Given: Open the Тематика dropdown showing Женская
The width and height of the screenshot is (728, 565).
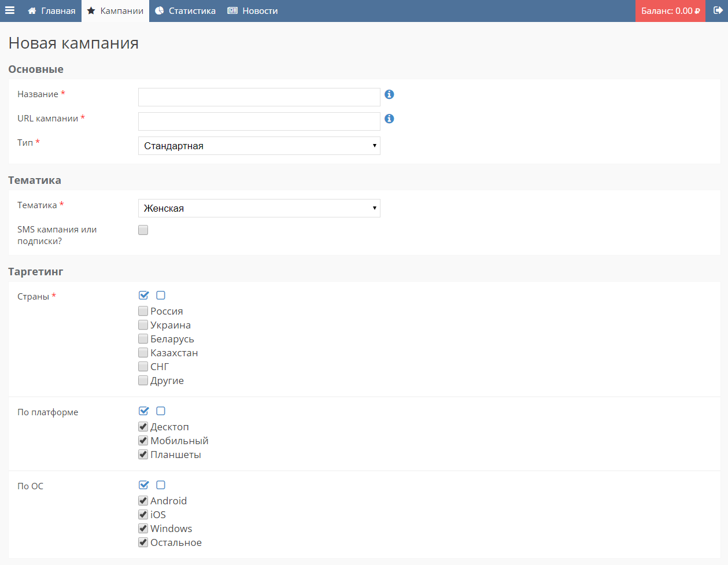Looking at the screenshot, I should click(x=259, y=208).
